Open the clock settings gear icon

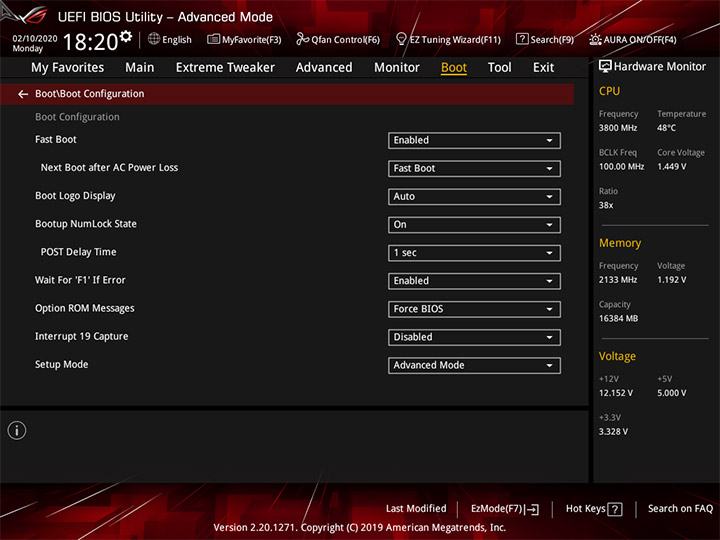(126, 36)
